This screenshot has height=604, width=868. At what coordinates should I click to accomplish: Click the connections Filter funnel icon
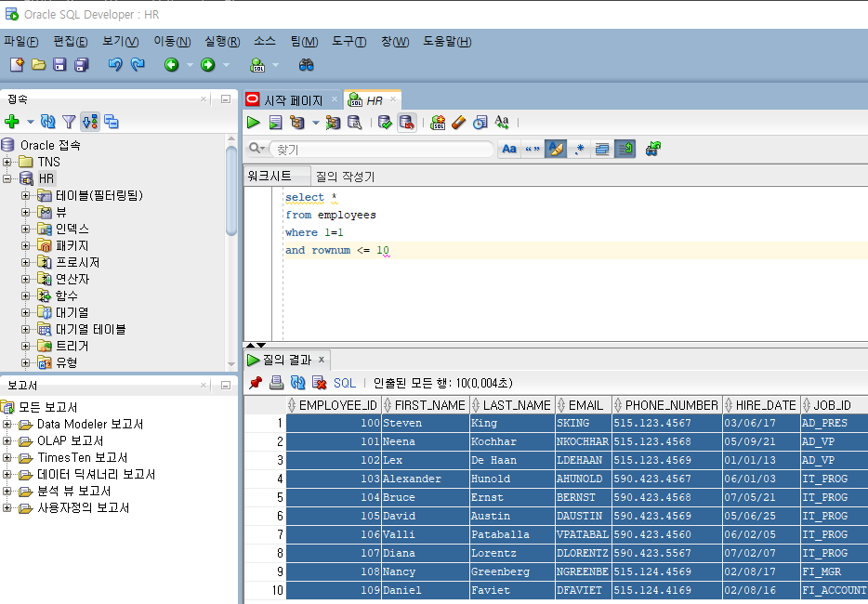69,121
